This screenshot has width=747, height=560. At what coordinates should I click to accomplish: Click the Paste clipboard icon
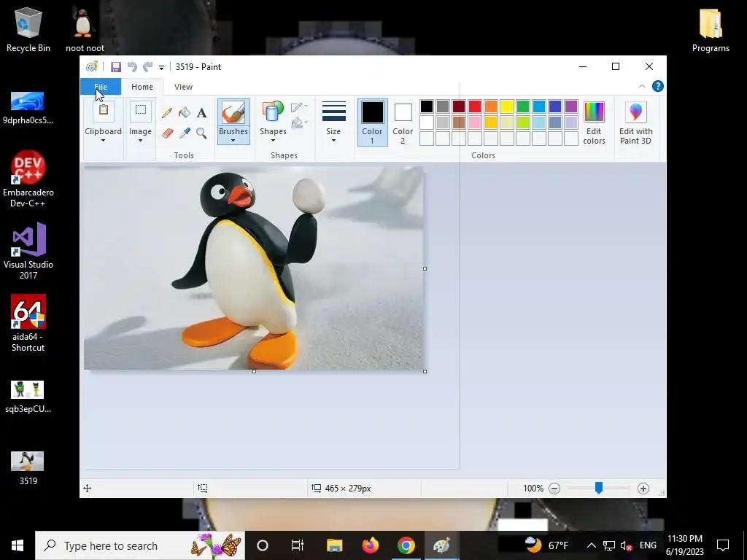tap(104, 111)
